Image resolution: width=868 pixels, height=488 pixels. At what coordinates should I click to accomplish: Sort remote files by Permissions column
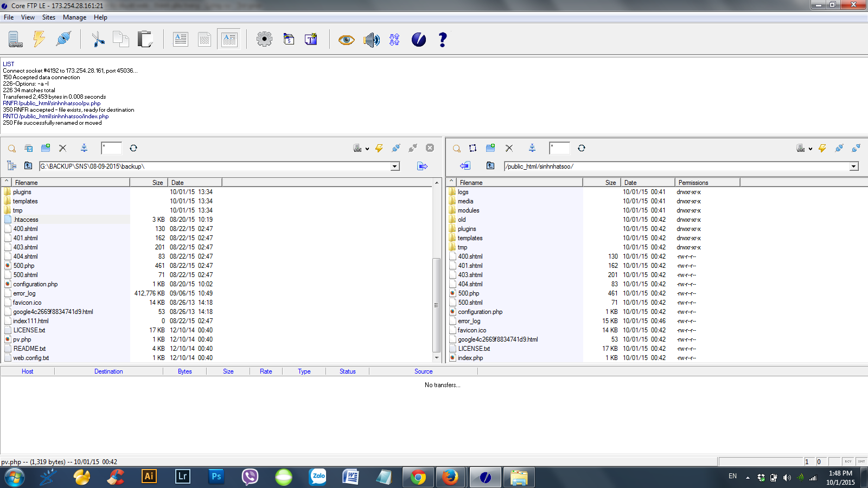706,183
